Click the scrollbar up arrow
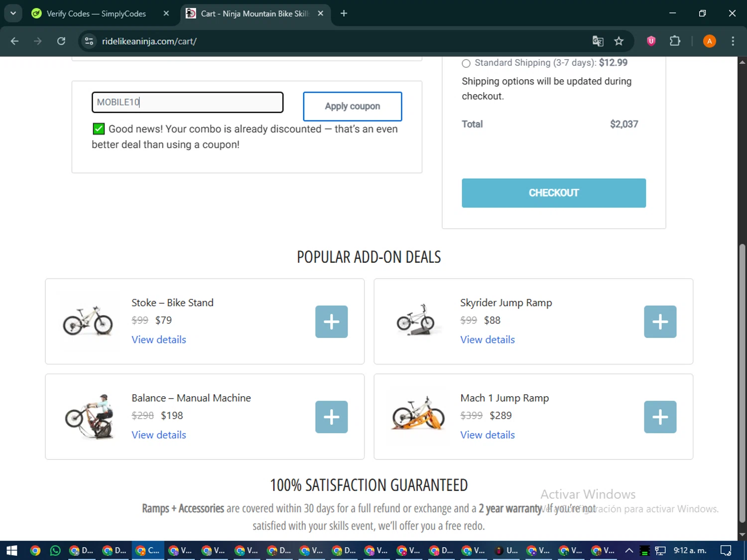Screen dimensions: 747x560 (x=742, y=62)
